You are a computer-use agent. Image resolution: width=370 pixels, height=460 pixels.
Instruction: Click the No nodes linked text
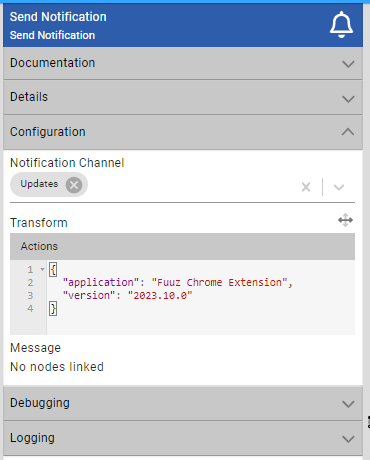(x=57, y=367)
